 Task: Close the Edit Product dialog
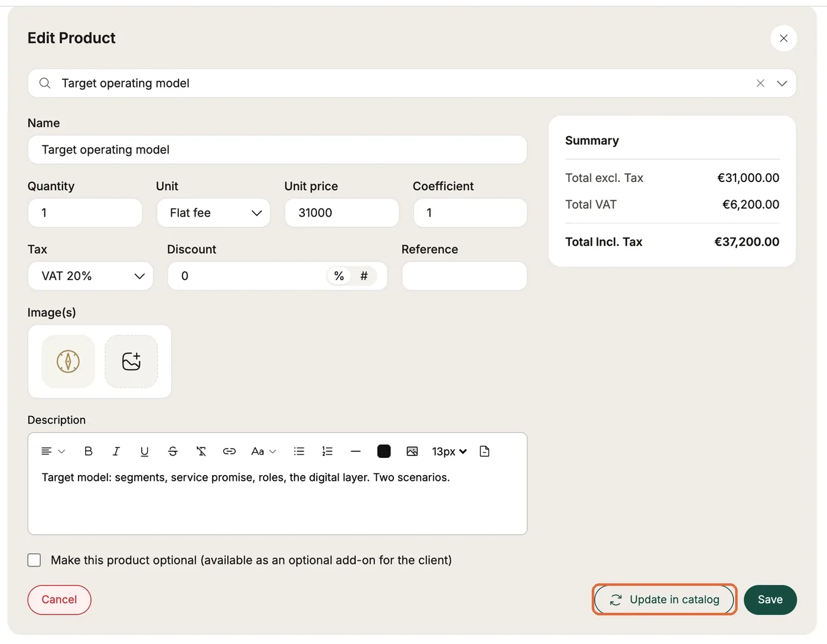coord(784,38)
